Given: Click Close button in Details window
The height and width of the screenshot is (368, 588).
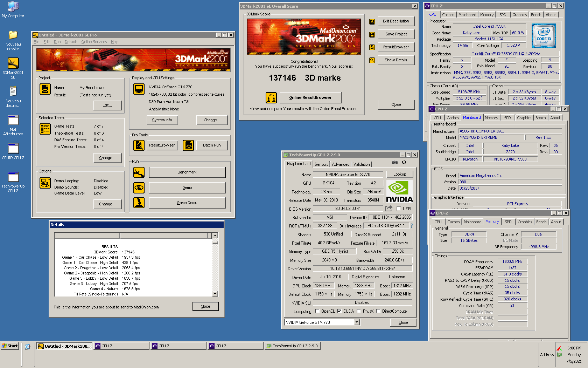Looking at the screenshot, I should (x=205, y=306).
